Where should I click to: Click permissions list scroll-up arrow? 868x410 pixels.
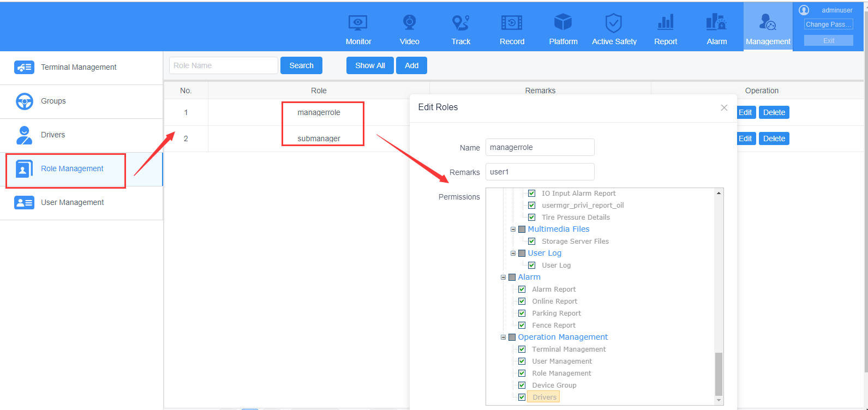[x=719, y=193]
